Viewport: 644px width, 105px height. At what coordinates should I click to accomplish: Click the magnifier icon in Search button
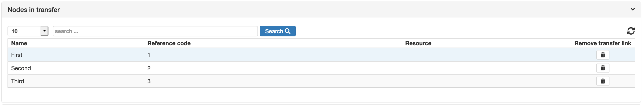tap(287, 31)
